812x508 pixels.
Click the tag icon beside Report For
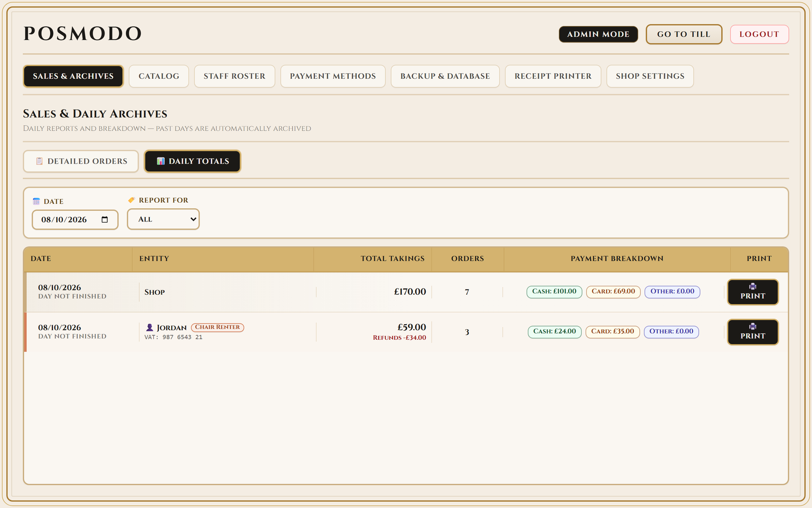point(131,200)
